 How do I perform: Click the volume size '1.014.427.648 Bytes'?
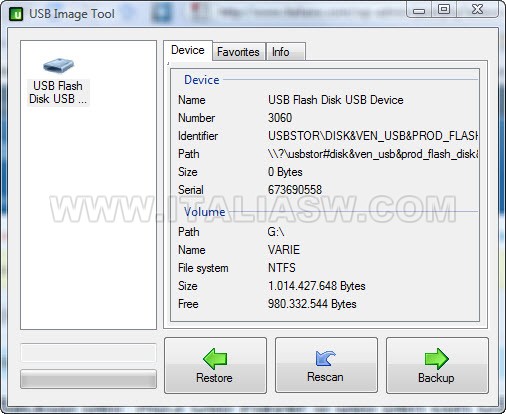click(317, 286)
